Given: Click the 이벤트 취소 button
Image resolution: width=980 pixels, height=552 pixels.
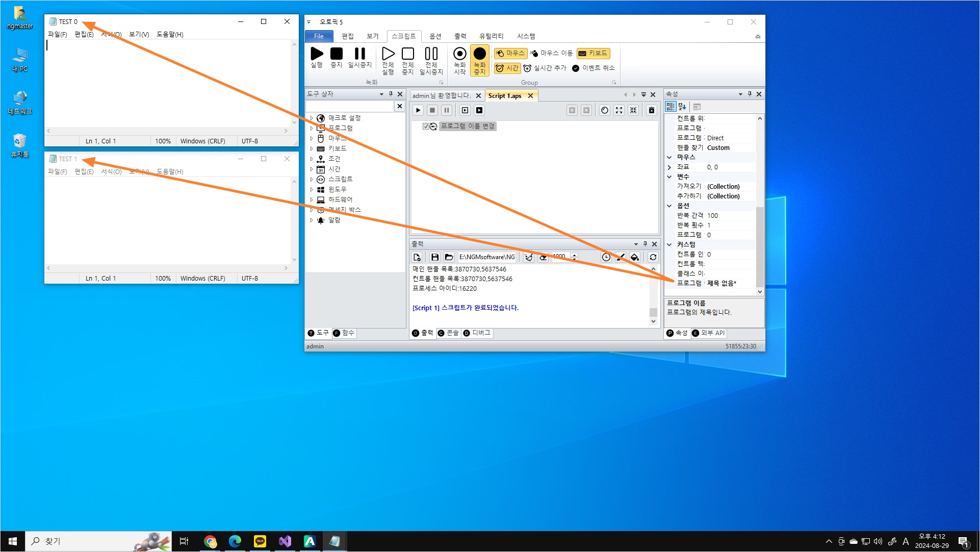Looking at the screenshot, I should point(593,68).
